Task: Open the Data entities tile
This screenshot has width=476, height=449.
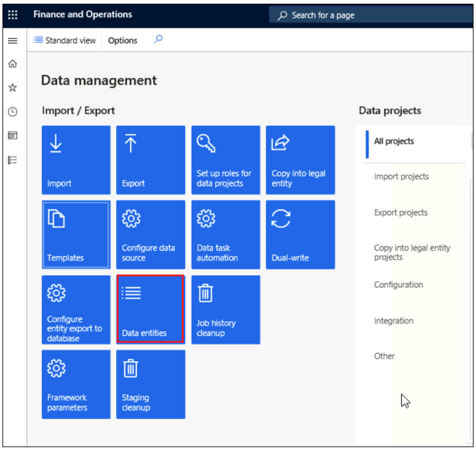Action: click(151, 309)
